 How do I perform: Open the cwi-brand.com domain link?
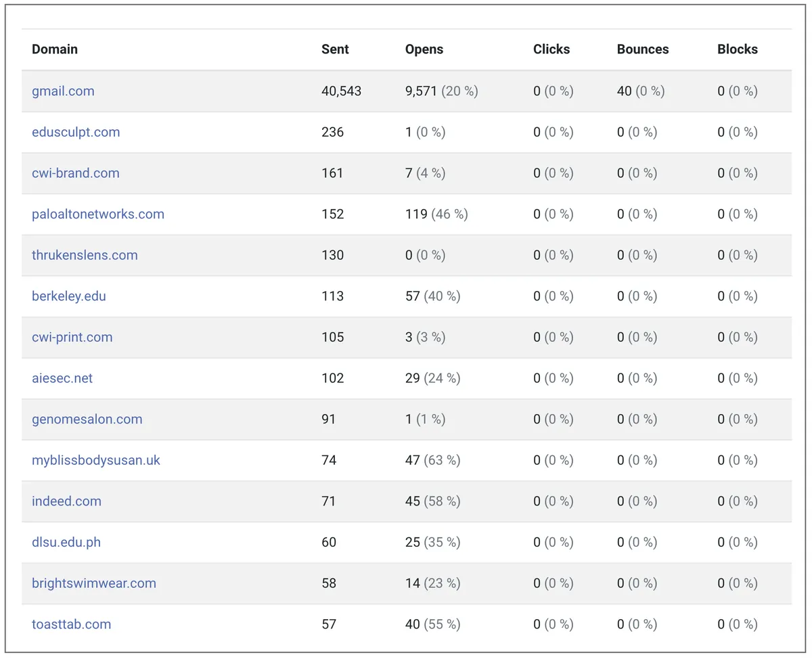[76, 173]
